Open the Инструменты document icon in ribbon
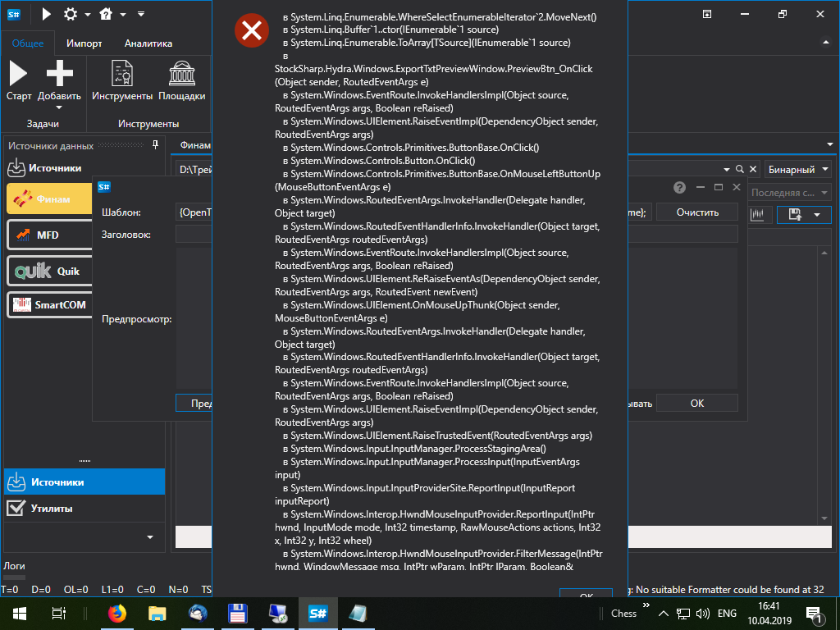 122,73
